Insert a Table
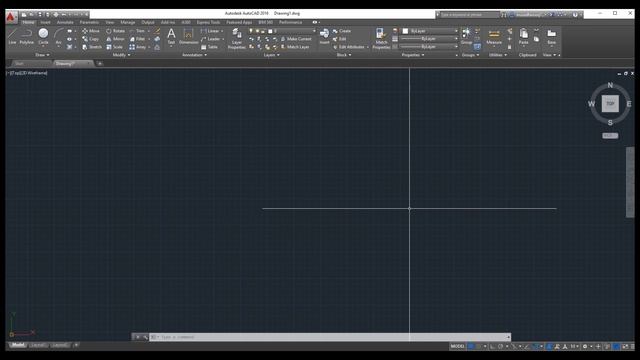 click(x=209, y=47)
